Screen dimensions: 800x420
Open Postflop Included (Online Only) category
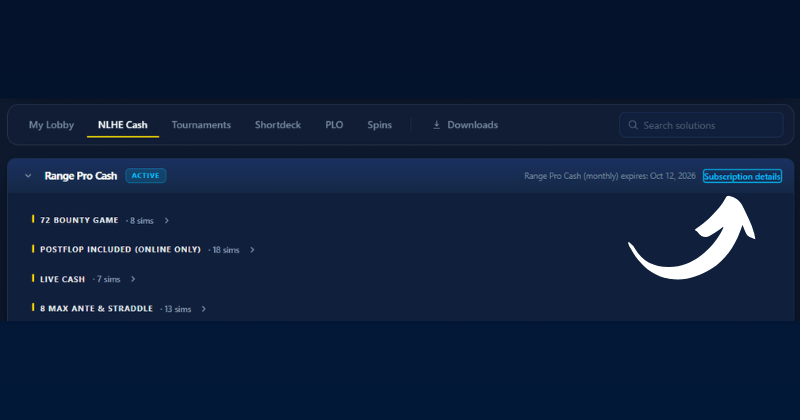[120, 249]
